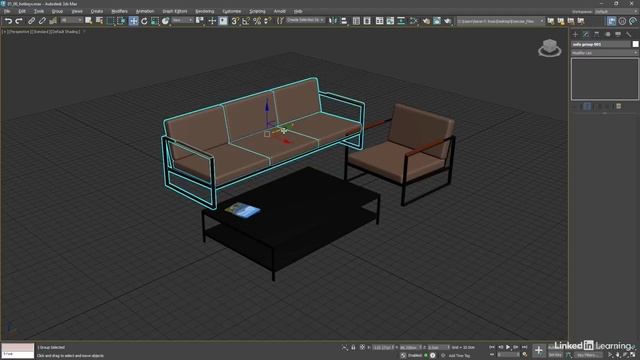Open the Rendered Frame Window
The image size is (640, 360).
click(x=437, y=21)
